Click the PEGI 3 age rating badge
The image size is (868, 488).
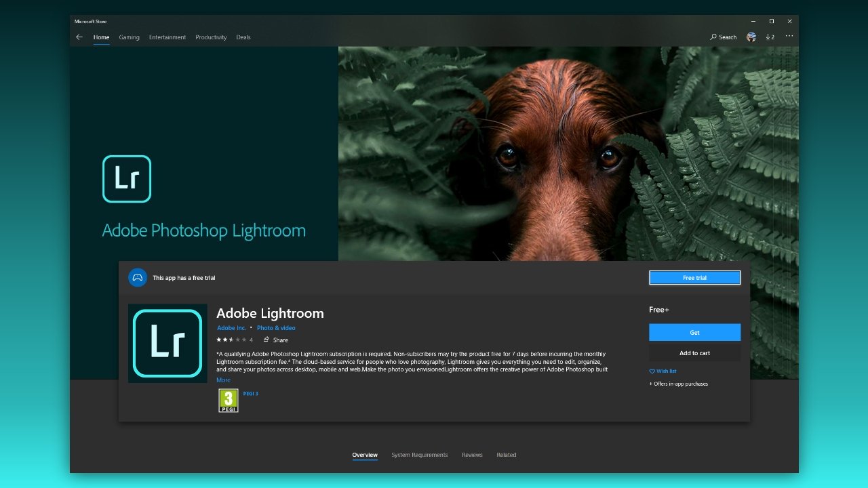228,400
